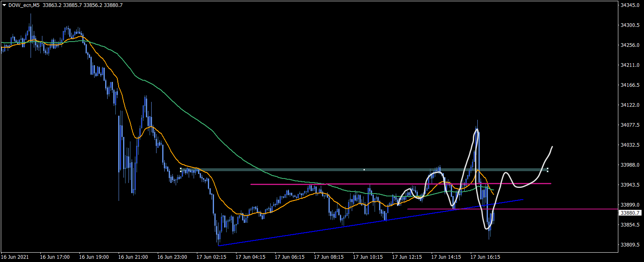
Task: Click the 17 Jun 02:15 time label
Action: point(211,257)
